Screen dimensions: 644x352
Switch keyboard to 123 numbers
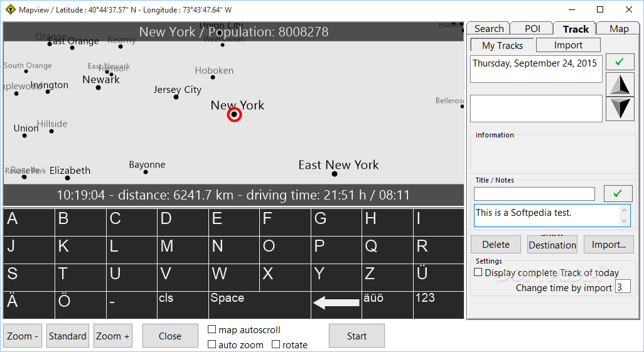pos(439,305)
